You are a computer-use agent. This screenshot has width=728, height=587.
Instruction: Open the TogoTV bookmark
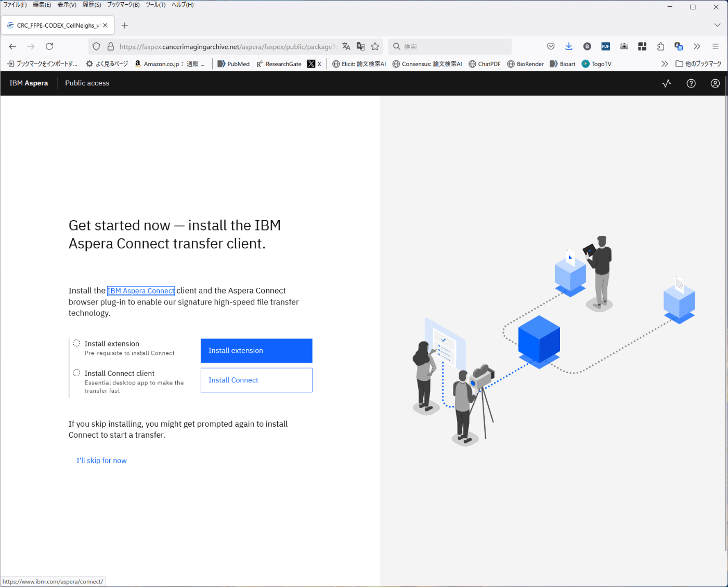click(596, 64)
